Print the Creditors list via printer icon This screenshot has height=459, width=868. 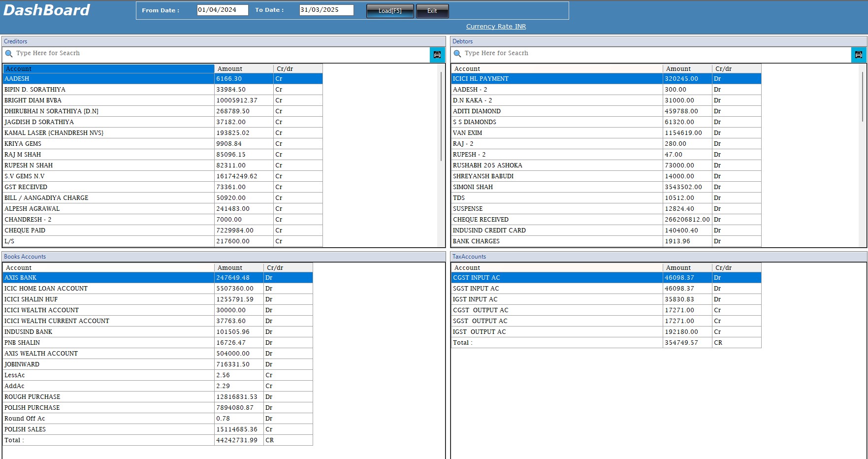[x=437, y=55]
